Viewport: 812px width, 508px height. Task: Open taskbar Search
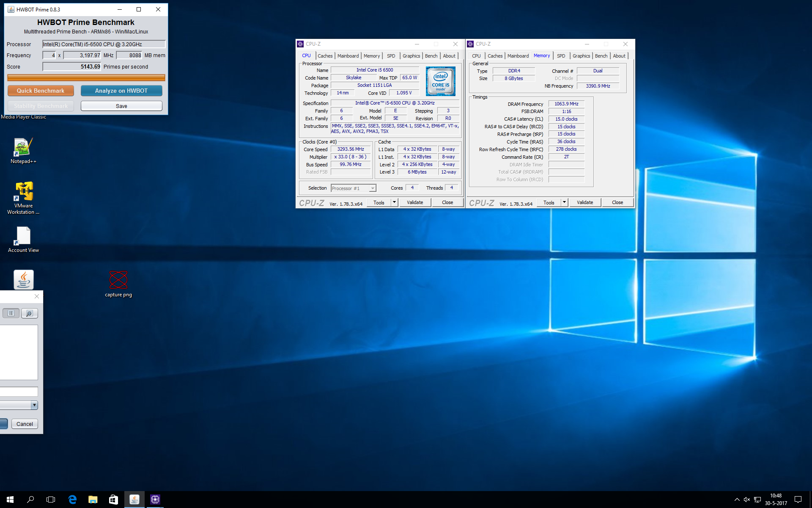(x=30, y=500)
